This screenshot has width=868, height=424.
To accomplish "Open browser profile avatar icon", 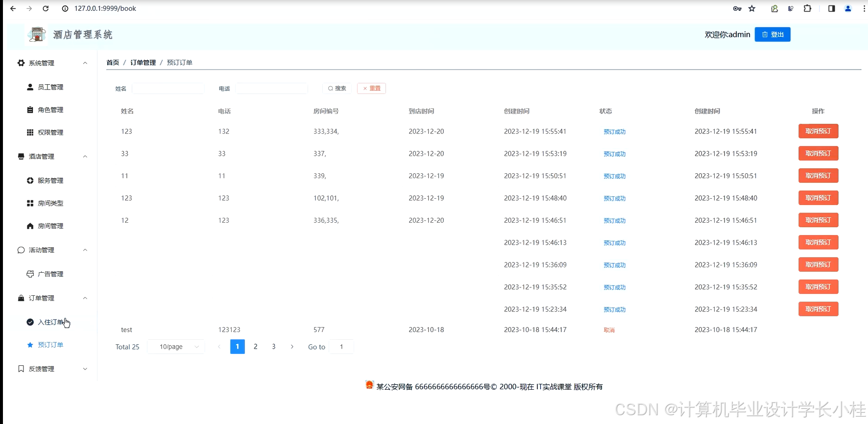I will pos(848,8).
